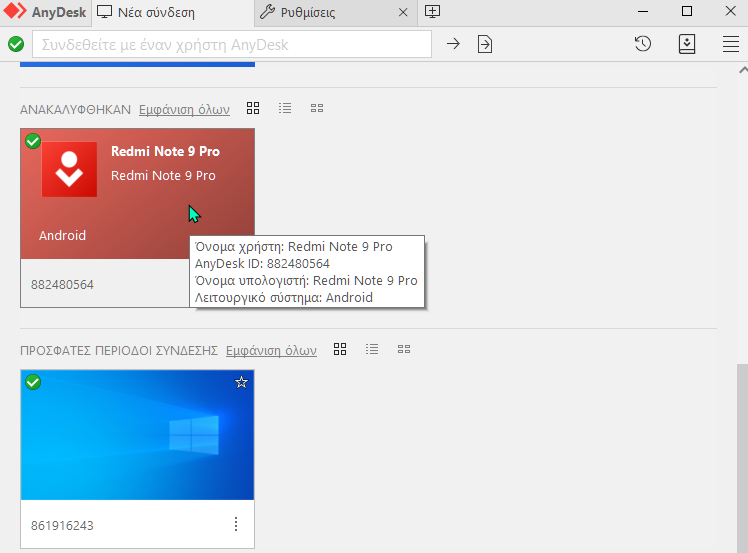Switch recent sessions to small tiles view
This screenshot has width=748, height=553.
(x=404, y=350)
